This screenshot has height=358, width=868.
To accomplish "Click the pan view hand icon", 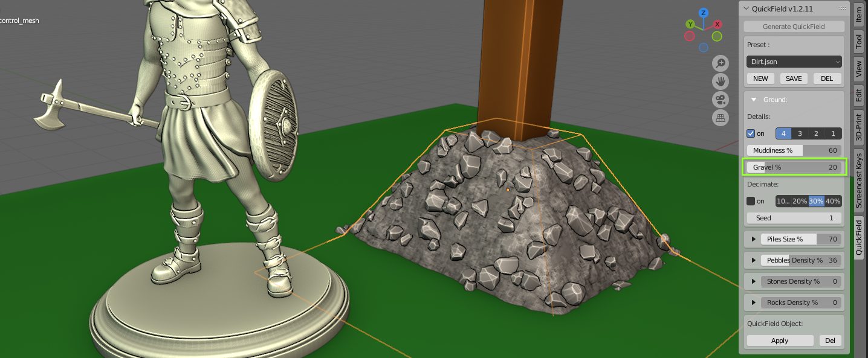I will pos(721,81).
